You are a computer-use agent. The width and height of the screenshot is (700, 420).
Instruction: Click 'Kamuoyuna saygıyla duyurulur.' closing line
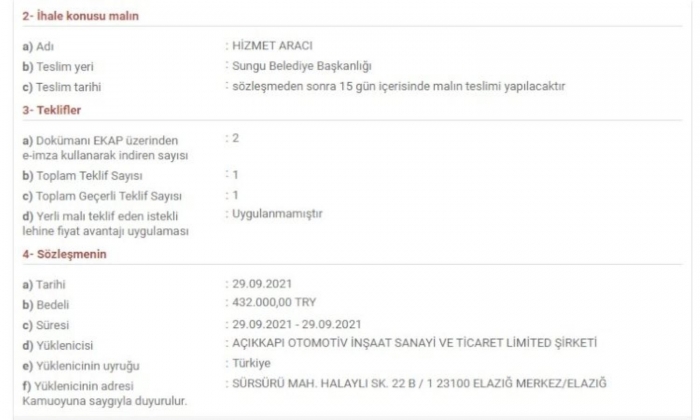104,401
